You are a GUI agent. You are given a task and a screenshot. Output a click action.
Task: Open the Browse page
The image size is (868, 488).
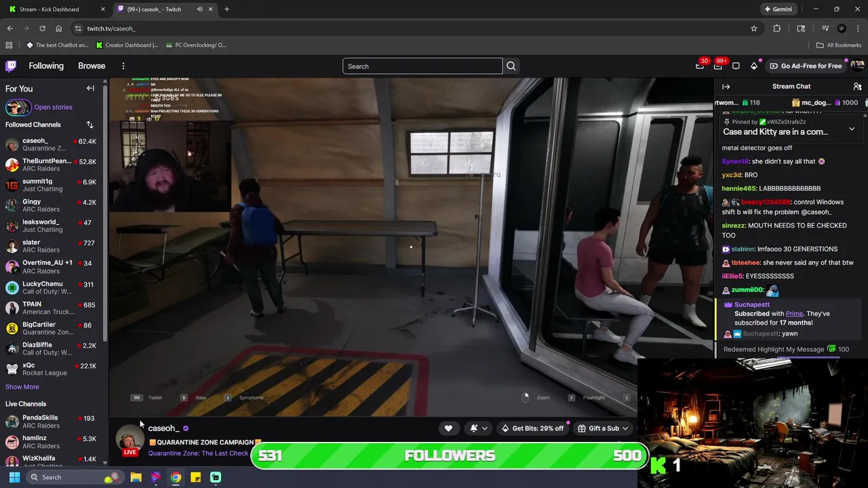[92, 66]
